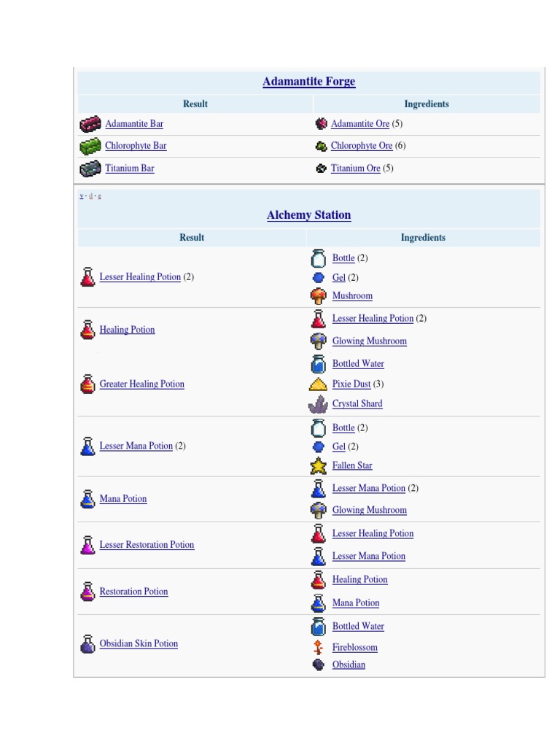The height and width of the screenshot is (747, 560).
Task: Click the '(3)' quantity beside Pixie Dust
Action: coord(378,384)
